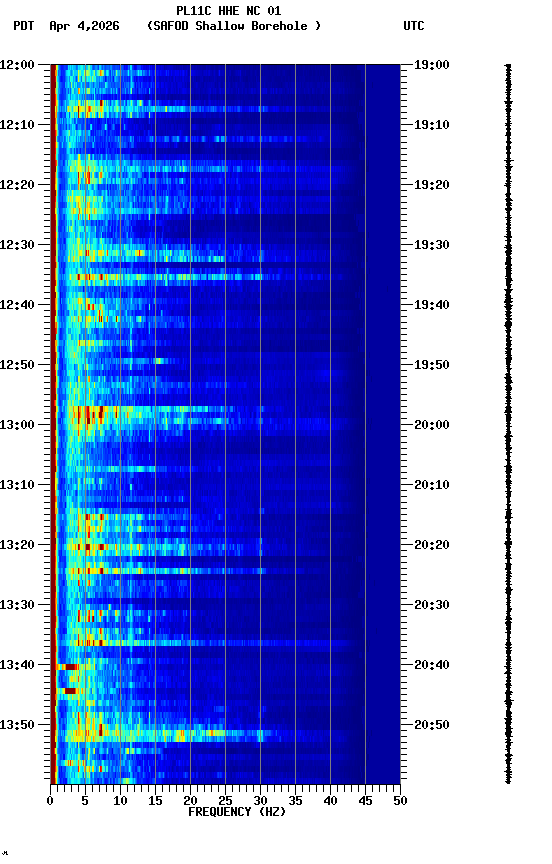Select the 'PDT' timezone label

(24, 26)
